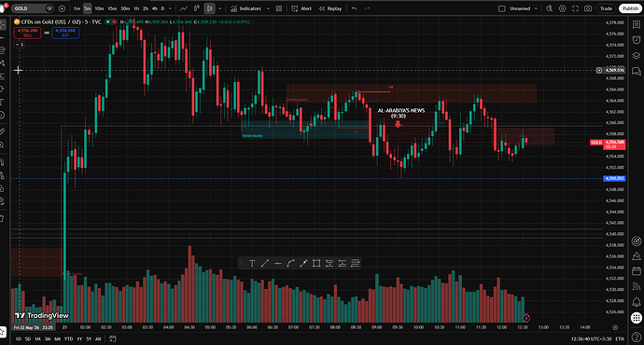Set date range to 1Y
The image size is (644, 345).
79,338
